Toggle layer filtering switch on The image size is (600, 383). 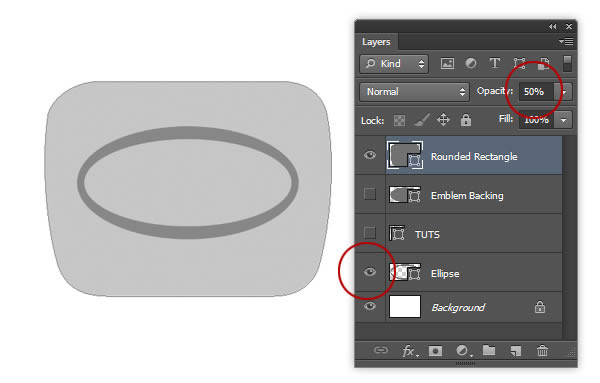click(x=567, y=64)
